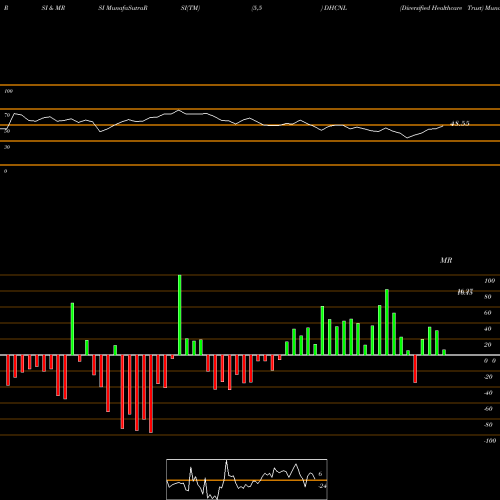The width and height of the screenshot is (500, 500).
Task: Click the '-100' axis label of MR chart
Action: click(x=490, y=441)
